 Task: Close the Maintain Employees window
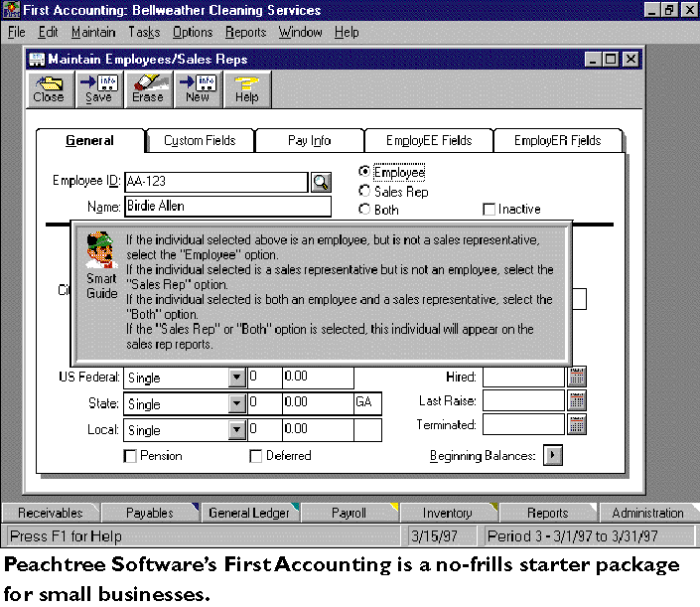[630, 60]
